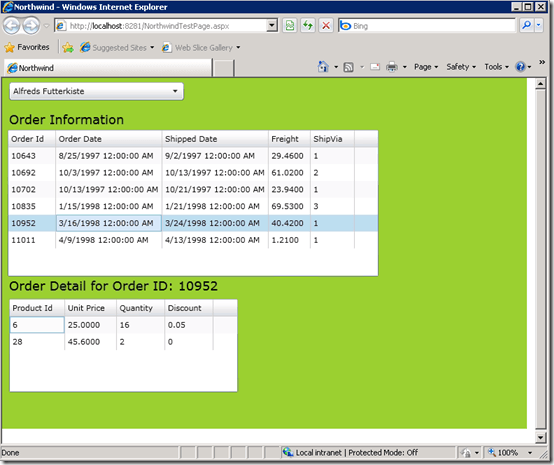Expand the Home button dropdown arrow

[336, 67]
